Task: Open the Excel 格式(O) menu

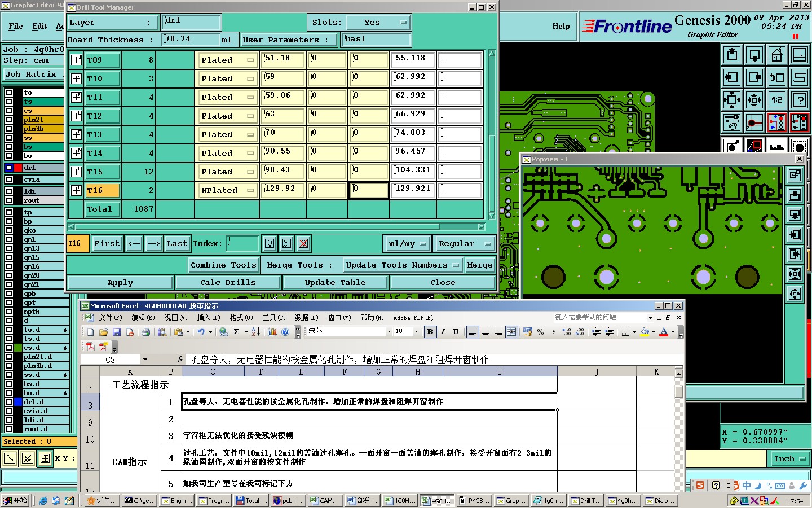Action: [241, 318]
